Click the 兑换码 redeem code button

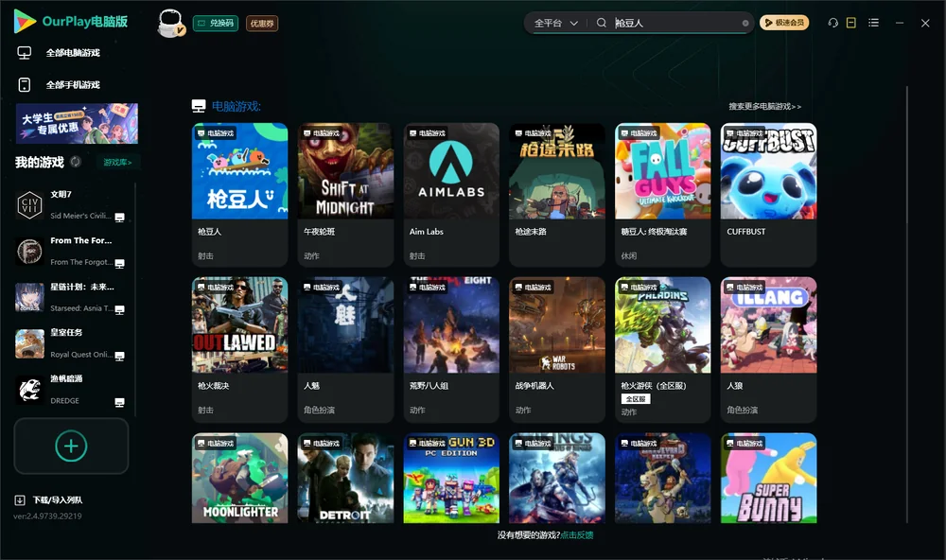216,24
